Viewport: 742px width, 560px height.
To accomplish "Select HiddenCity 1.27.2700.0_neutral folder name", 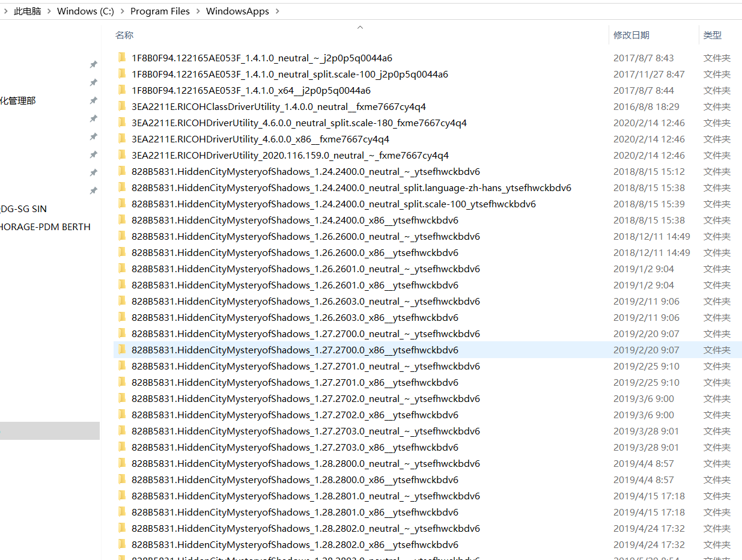I will point(306,334).
